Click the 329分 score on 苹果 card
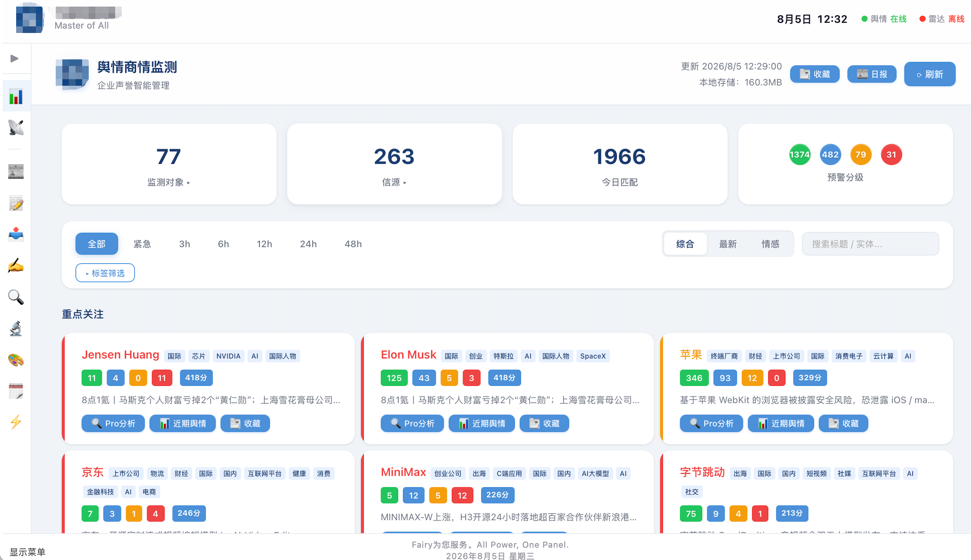This screenshot has width=971, height=560. (x=810, y=378)
